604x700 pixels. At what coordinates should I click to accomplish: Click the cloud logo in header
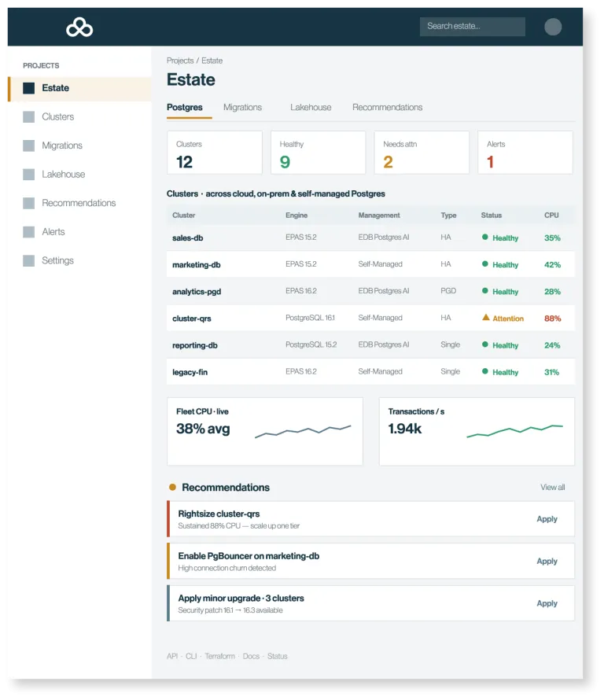click(79, 28)
